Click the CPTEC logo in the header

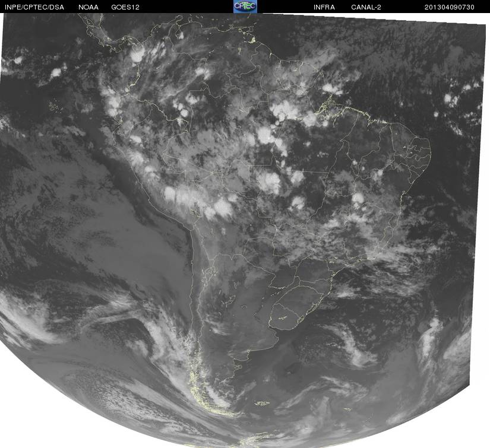(x=245, y=7)
